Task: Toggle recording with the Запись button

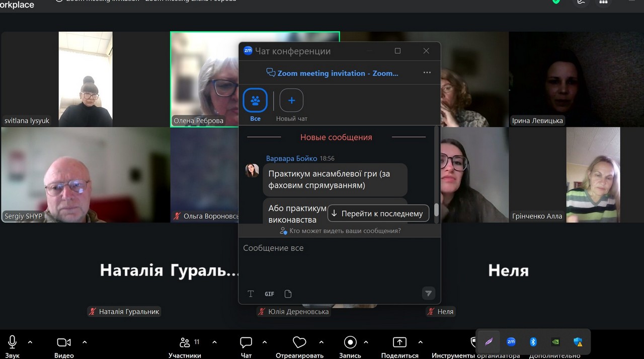Action: click(350, 342)
